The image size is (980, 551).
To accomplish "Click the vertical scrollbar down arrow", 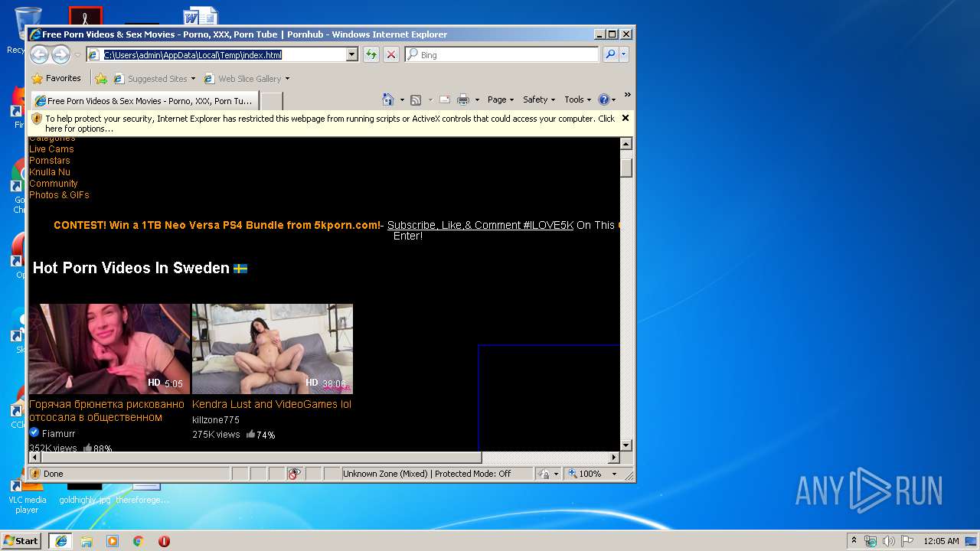I will point(626,445).
